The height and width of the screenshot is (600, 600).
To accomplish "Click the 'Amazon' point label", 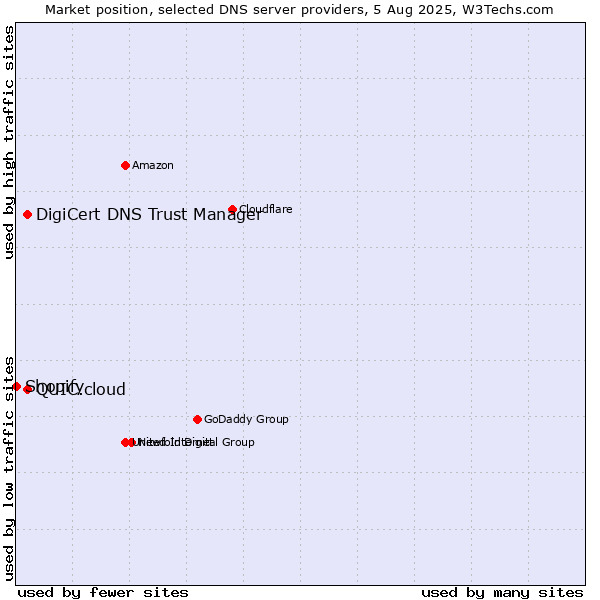I will pyautogui.click(x=153, y=165).
